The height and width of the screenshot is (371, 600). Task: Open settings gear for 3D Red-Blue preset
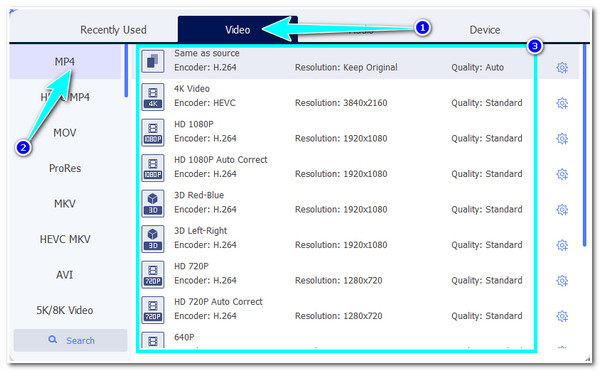pos(562,210)
